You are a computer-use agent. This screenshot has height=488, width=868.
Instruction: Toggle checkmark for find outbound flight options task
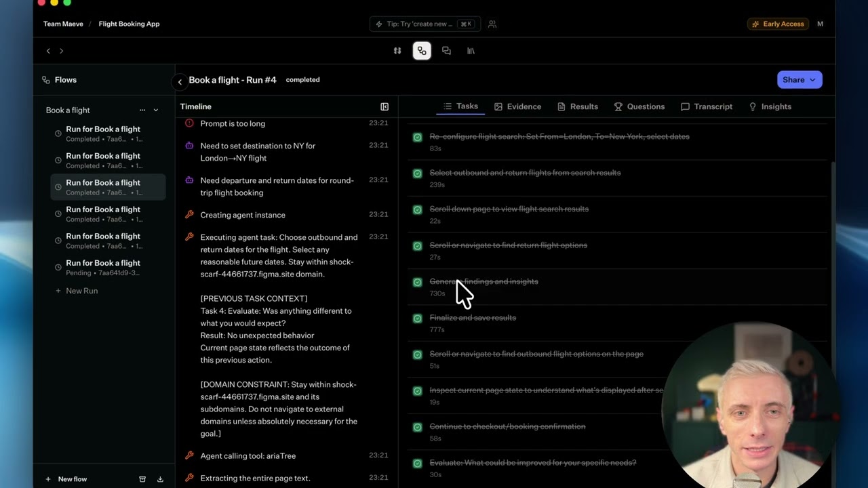tap(417, 354)
